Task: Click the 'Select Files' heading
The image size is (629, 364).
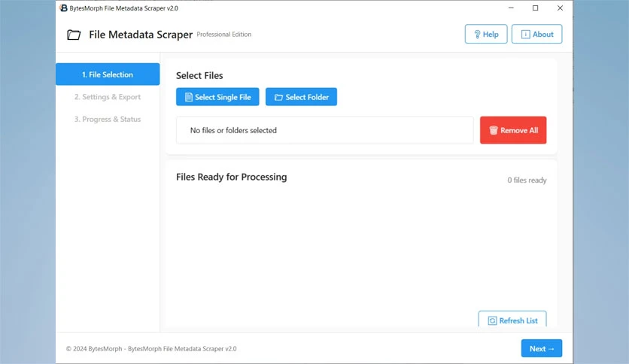Action: click(199, 75)
